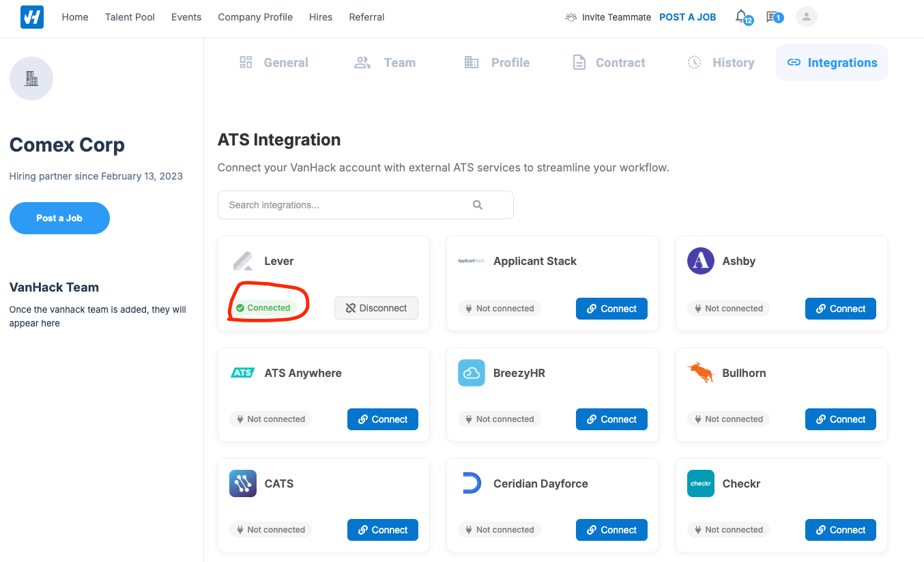This screenshot has width=924, height=562.
Task: Connect the Bullhorn integration
Action: click(841, 419)
